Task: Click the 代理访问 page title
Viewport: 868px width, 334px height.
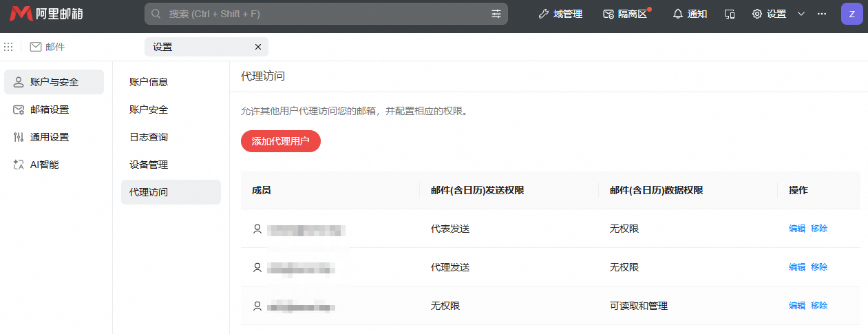Action: pyautogui.click(x=263, y=76)
